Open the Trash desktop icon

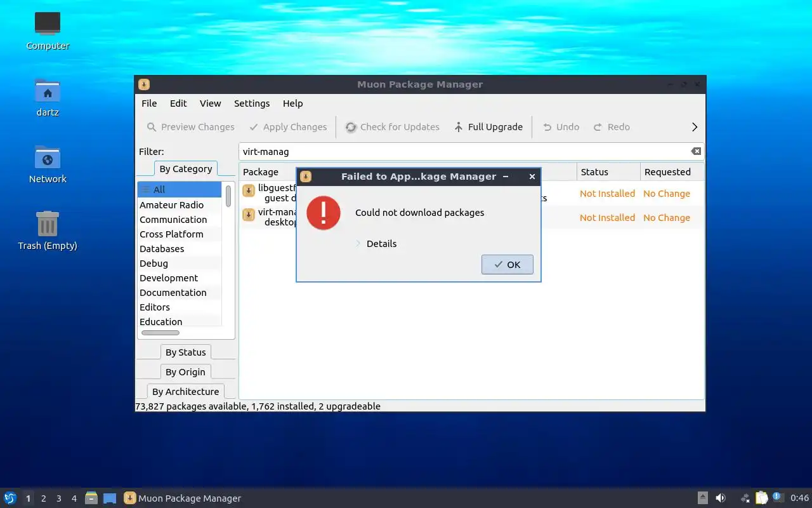click(x=48, y=231)
